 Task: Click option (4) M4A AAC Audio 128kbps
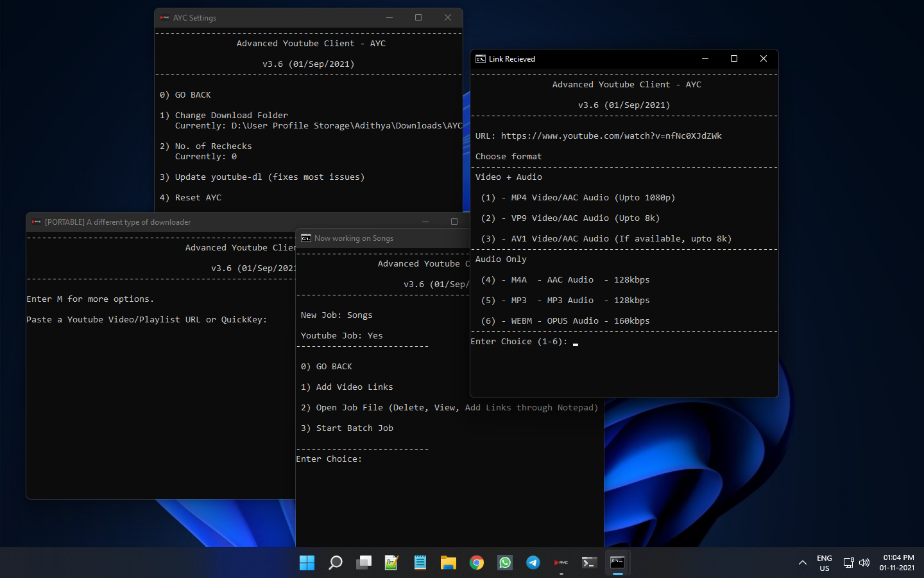tap(565, 280)
